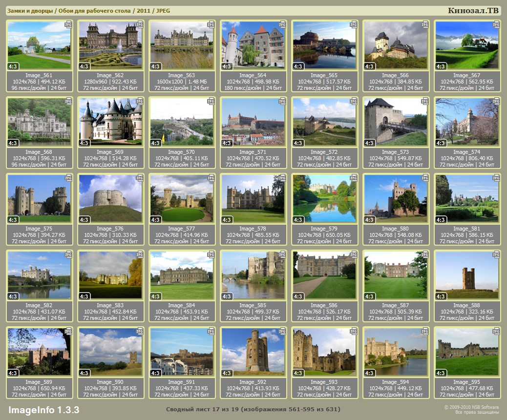Click the Замки и дворцы path header
The image size is (507, 420).
tap(88, 11)
